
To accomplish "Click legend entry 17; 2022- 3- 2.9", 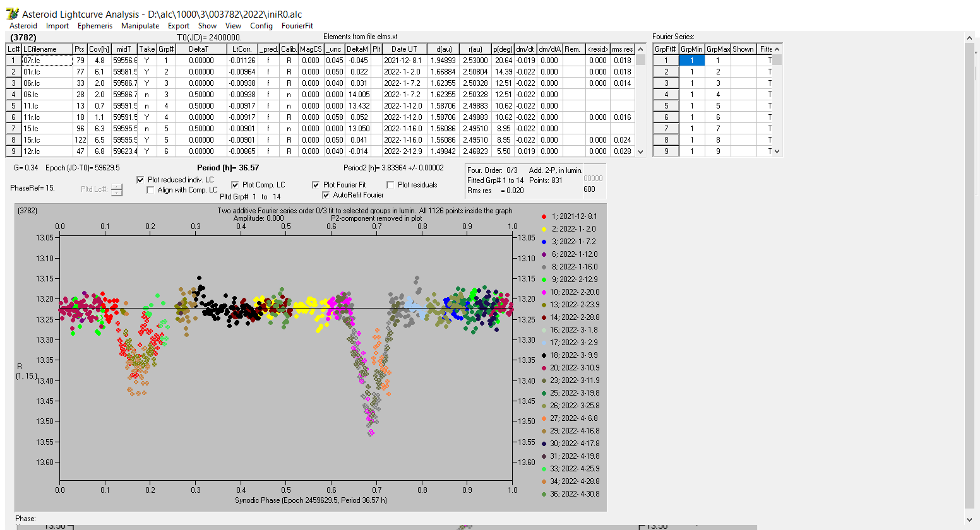I will (x=570, y=343).
